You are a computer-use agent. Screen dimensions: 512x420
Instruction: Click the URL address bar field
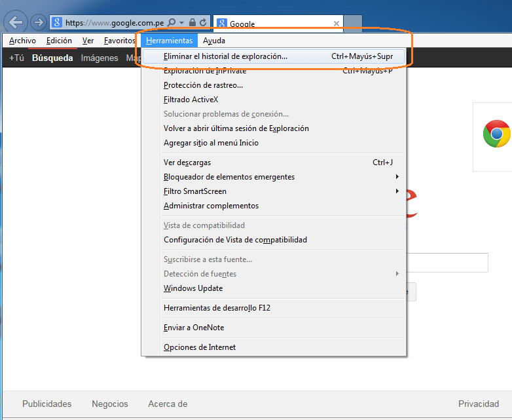pyautogui.click(x=114, y=23)
